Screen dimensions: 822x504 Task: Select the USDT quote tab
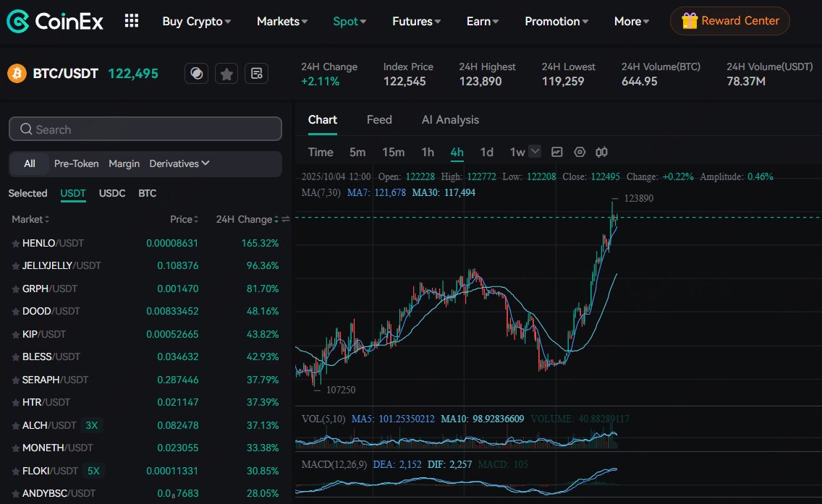73,193
